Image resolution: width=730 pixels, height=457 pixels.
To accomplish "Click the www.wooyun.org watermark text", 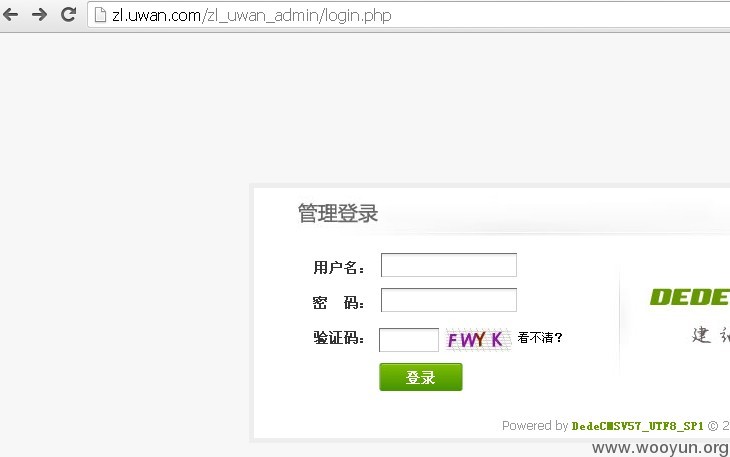I will (660, 448).
